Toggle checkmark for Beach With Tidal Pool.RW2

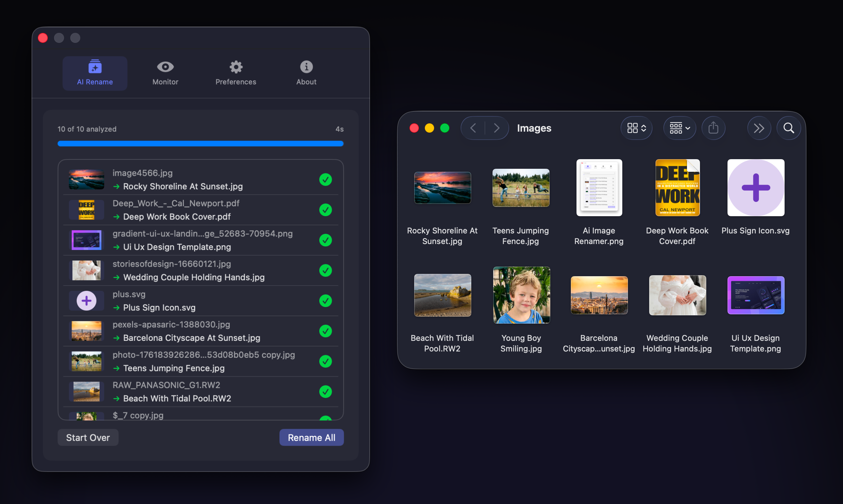pyautogui.click(x=325, y=392)
